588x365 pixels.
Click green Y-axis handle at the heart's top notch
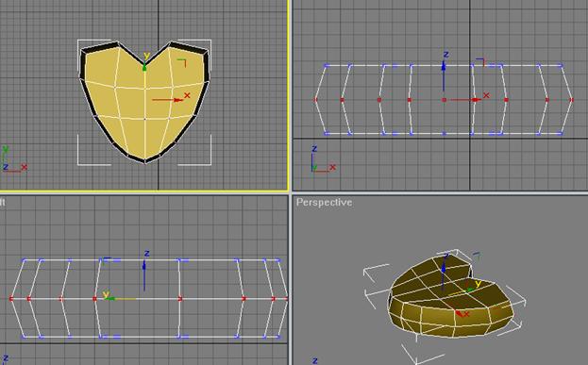pos(144,68)
